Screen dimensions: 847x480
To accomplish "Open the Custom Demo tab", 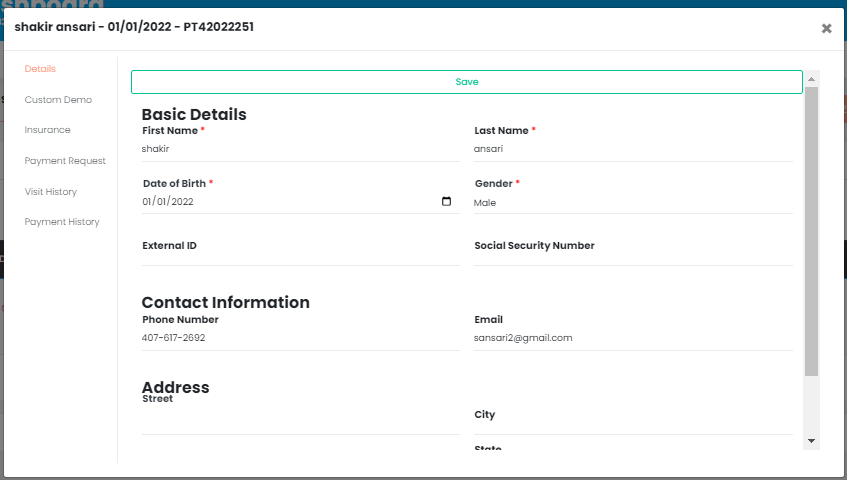I will (58, 100).
